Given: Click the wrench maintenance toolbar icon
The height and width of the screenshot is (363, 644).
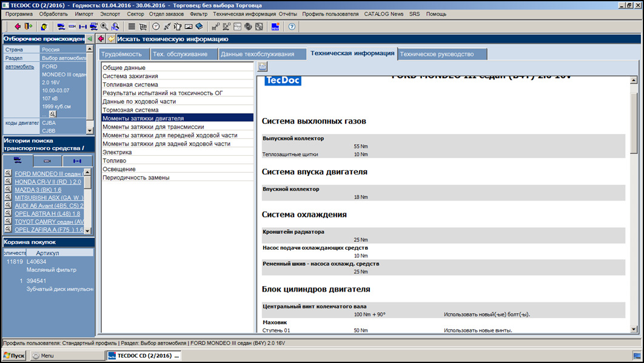Looking at the screenshot, I should tap(167, 27).
